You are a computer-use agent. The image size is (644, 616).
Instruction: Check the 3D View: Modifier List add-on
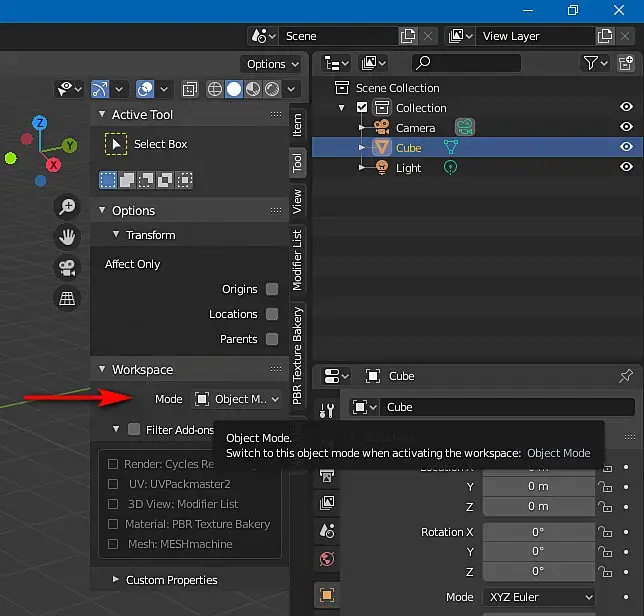tap(113, 504)
